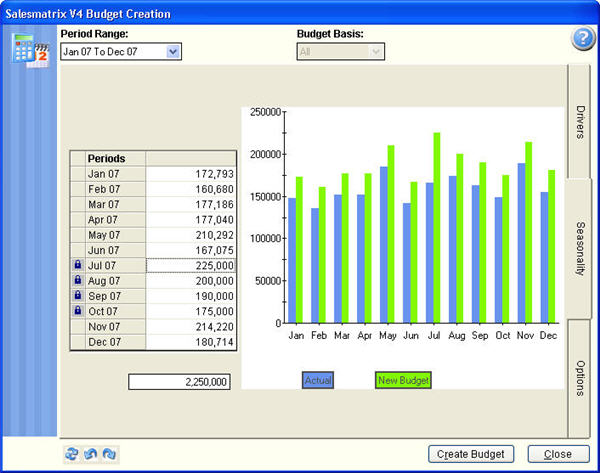Screen dimensions: 600x473
Task: Click the Actual legend color swatch
Action: (318, 380)
